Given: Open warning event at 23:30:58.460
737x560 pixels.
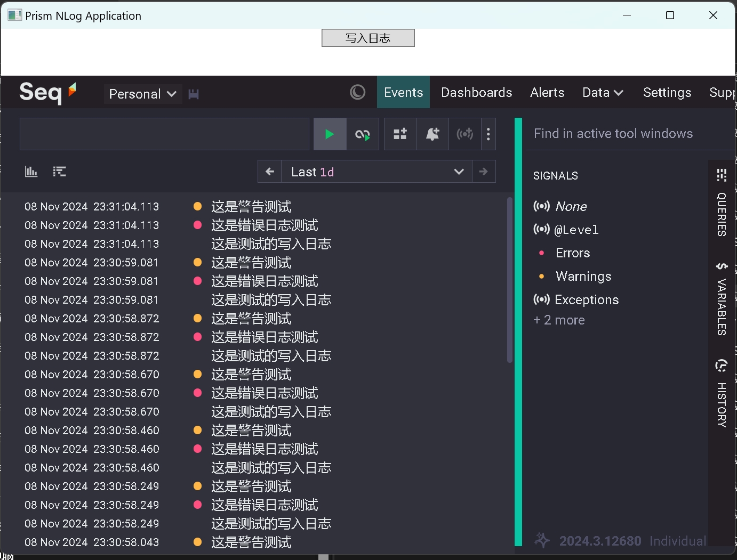Looking at the screenshot, I should pyautogui.click(x=252, y=430).
